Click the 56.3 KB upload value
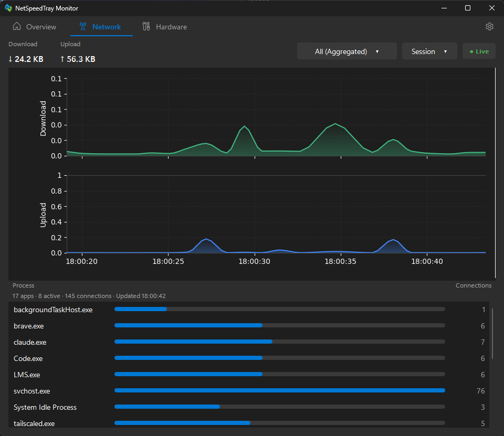Screen dimensions: 504x436 click(x=78, y=59)
